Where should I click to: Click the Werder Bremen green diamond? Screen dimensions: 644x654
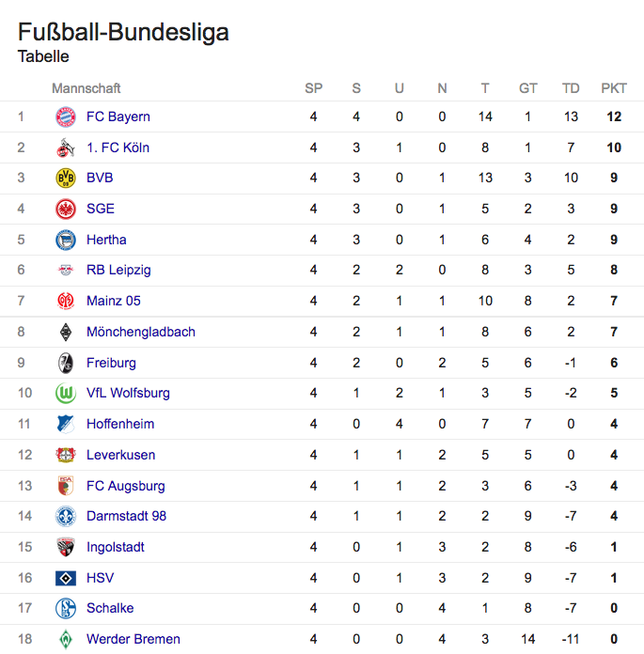(66, 639)
